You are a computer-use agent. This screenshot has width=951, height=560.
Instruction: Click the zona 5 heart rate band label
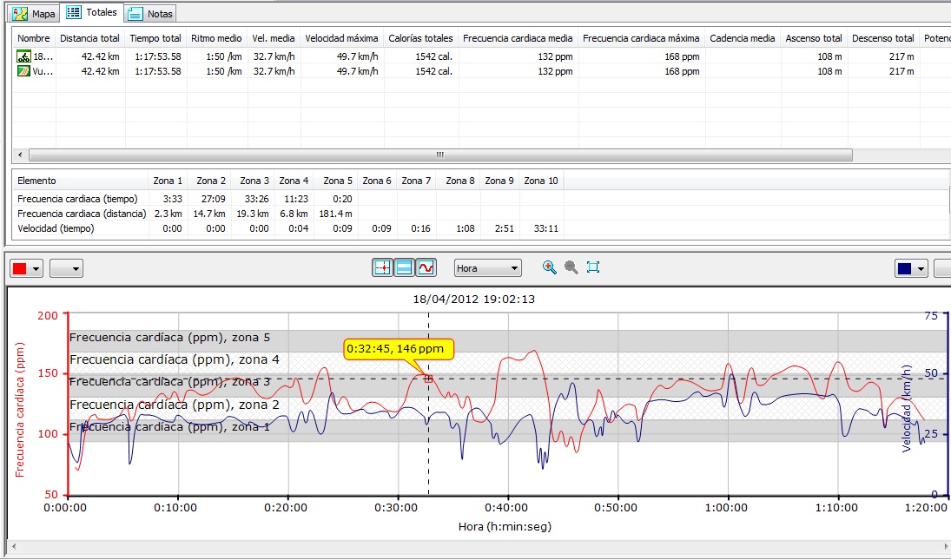tap(170, 338)
